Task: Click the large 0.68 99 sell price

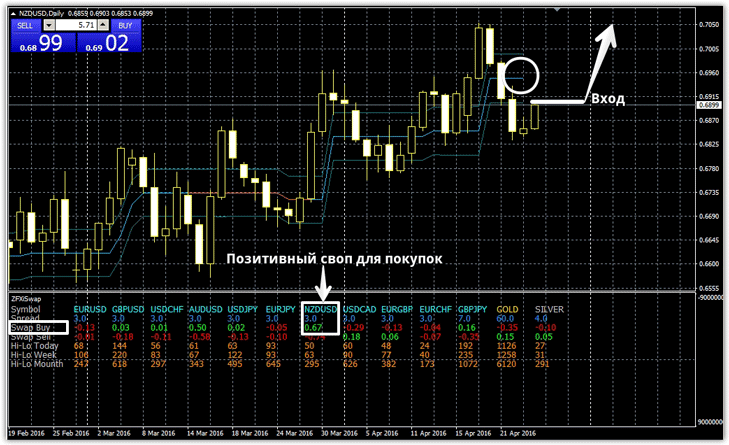Action: pos(43,42)
